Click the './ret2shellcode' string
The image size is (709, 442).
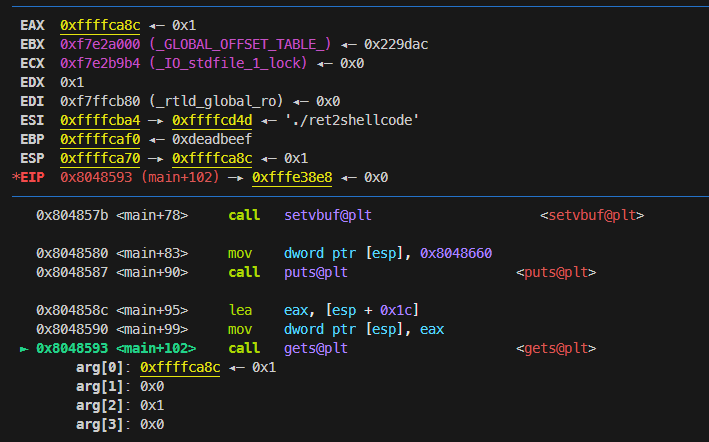(x=352, y=120)
